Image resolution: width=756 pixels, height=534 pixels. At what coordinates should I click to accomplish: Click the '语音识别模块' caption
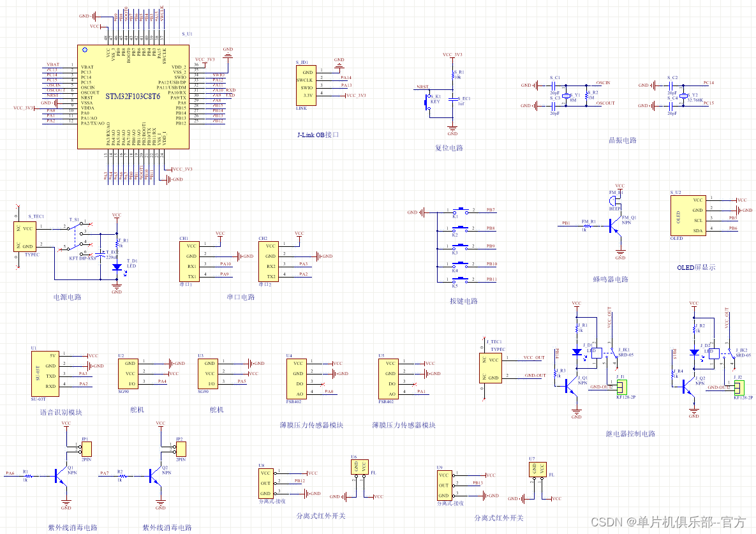click(61, 413)
